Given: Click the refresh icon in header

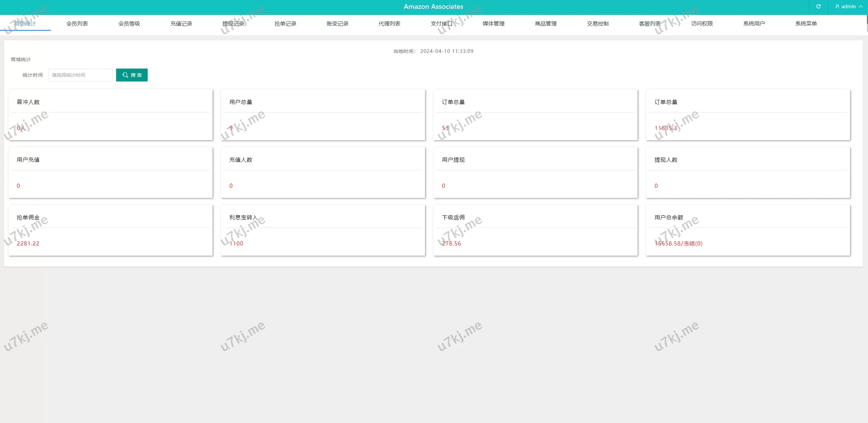Looking at the screenshot, I should click(x=818, y=6).
